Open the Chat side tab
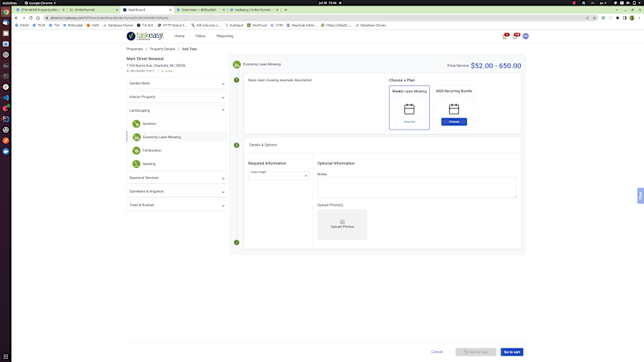The height and width of the screenshot is (362, 644). pyautogui.click(x=640, y=195)
